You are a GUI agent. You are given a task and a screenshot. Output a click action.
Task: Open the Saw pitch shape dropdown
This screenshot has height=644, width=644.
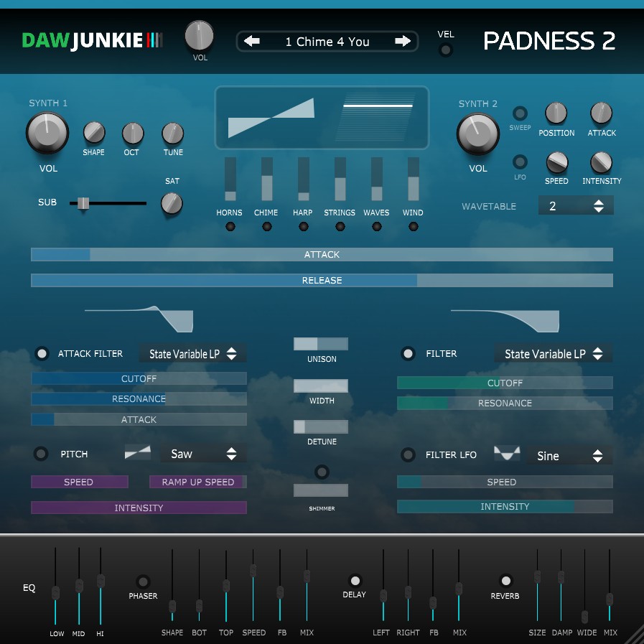click(x=203, y=454)
